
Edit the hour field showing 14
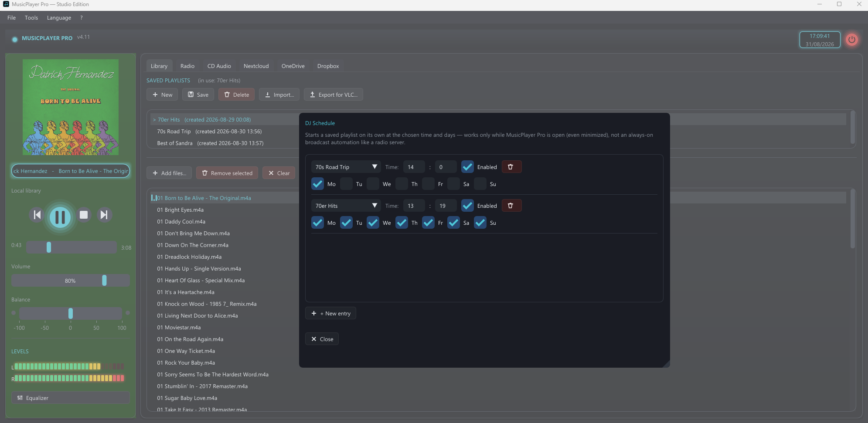414,167
